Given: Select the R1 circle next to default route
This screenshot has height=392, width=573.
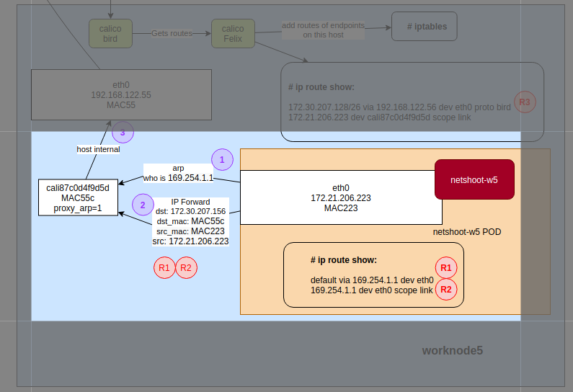Looking at the screenshot, I should [445, 268].
